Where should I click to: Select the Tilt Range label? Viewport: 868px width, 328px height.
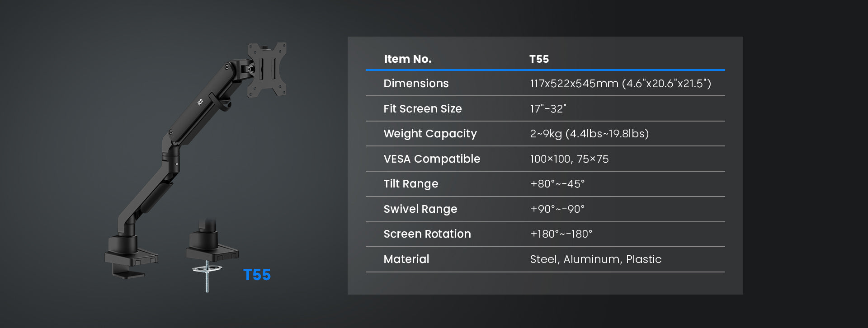[410, 184]
